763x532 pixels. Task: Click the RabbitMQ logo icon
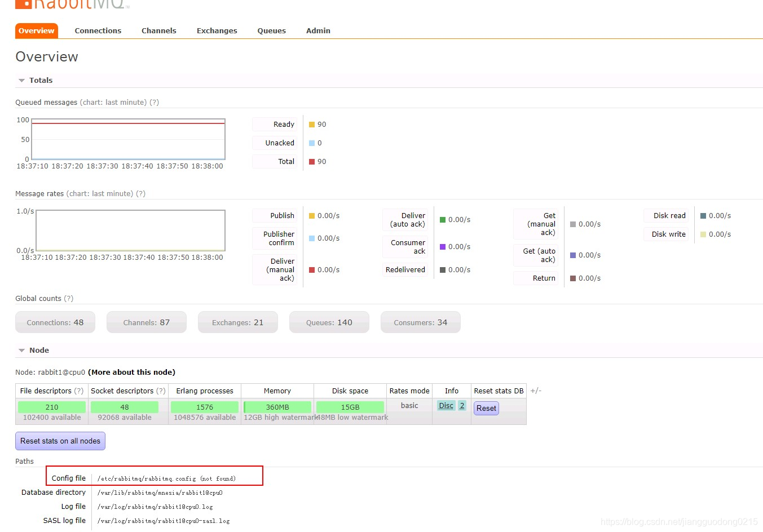pos(23,5)
